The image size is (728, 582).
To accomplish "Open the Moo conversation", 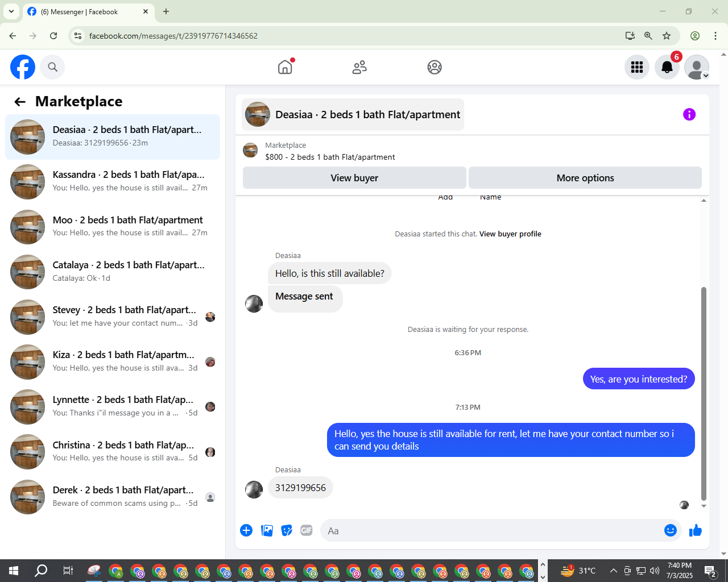I will 113,227.
